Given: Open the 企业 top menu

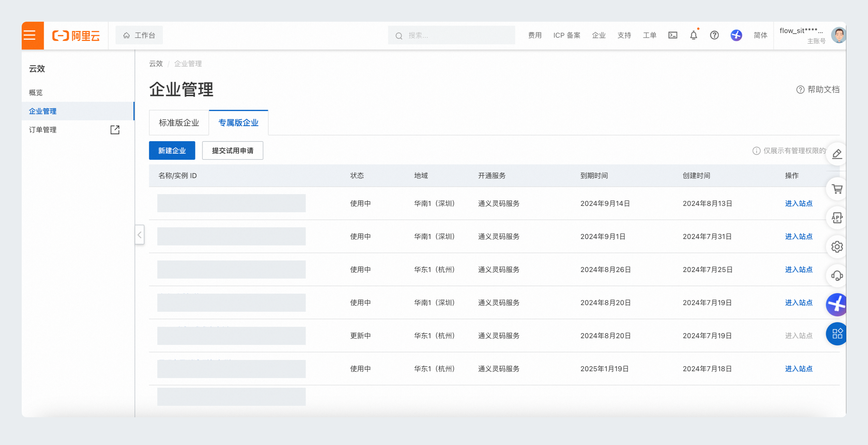Looking at the screenshot, I should pos(599,35).
